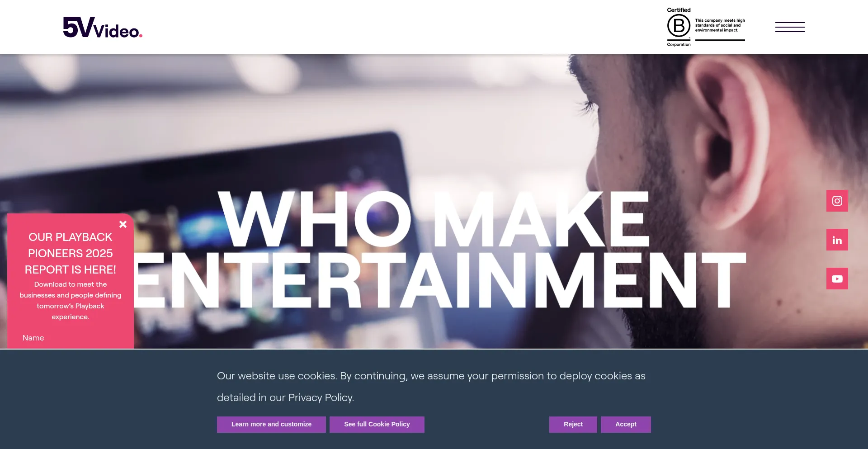Visit the Instagram social link
This screenshot has height=449, width=868.
(837, 201)
